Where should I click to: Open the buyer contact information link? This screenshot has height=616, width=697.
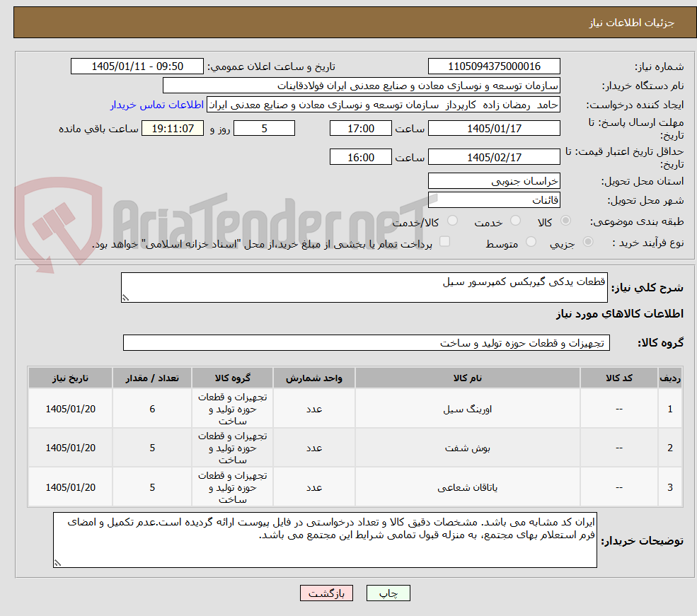[x=157, y=105]
